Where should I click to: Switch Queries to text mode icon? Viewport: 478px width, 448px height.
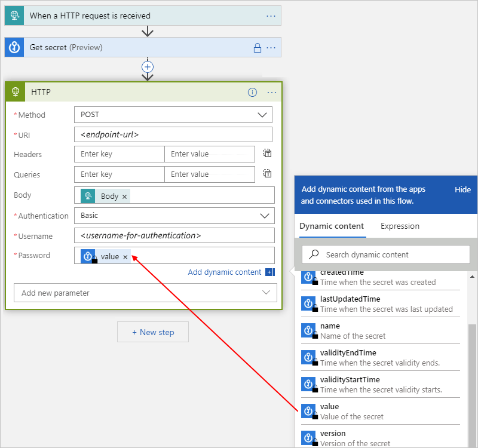(266, 174)
